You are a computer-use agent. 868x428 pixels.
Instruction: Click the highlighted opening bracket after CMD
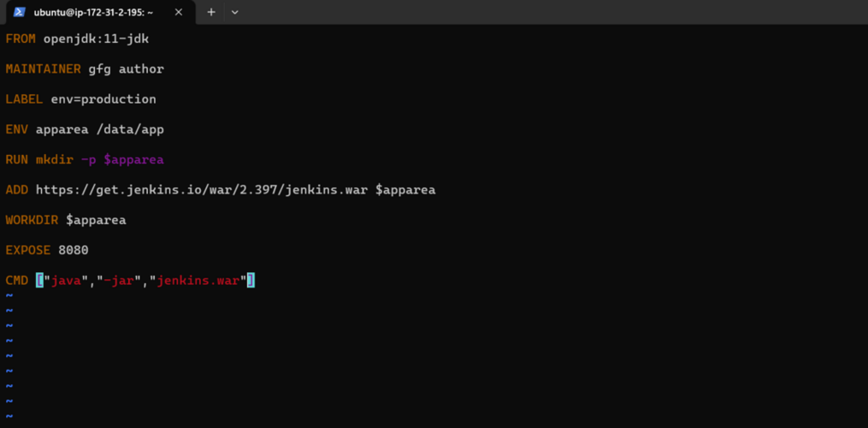pyautogui.click(x=39, y=280)
